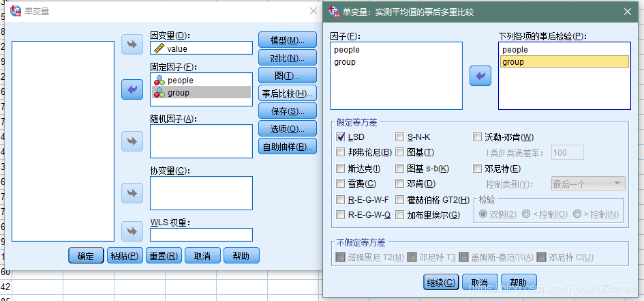The image size is (644, 301).
Task: Open 事后比较(H)... dialog
Action: tap(288, 94)
